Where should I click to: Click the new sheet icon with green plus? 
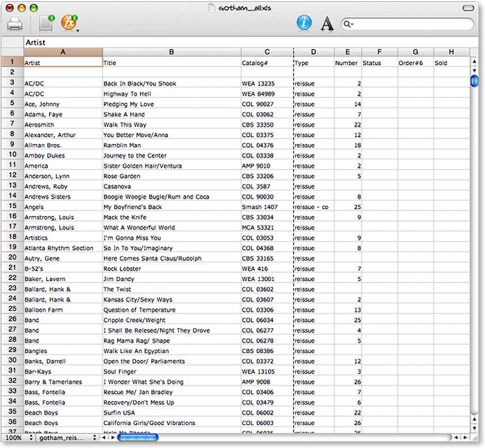pos(46,23)
